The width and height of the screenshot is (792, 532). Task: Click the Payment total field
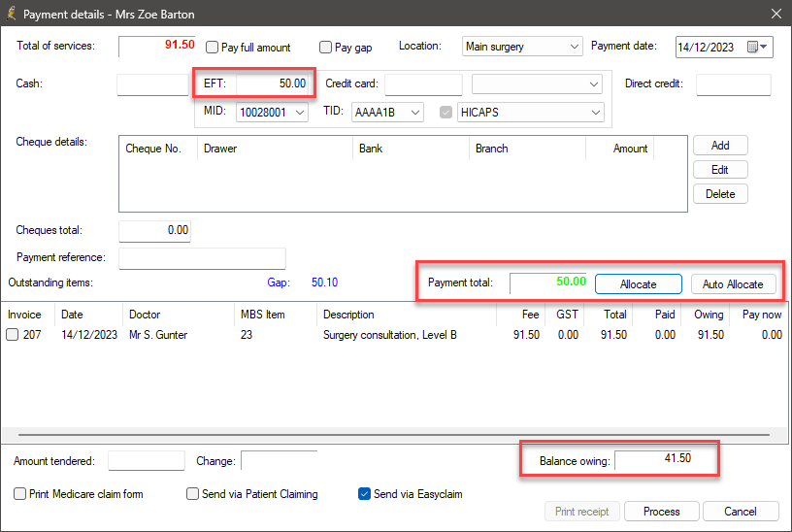[549, 283]
